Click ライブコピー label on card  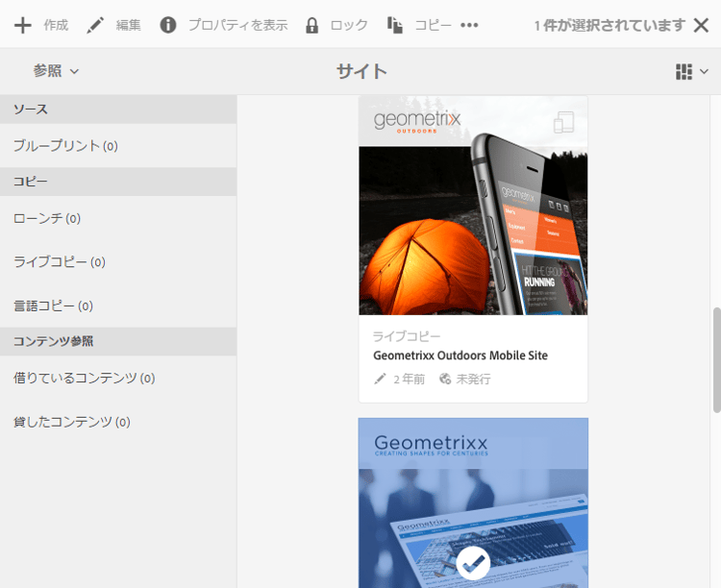[407, 336]
